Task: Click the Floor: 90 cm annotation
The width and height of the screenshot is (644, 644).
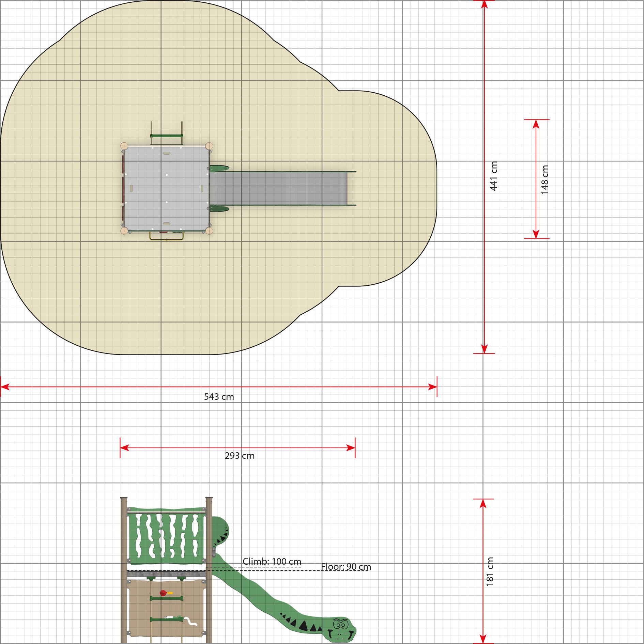Action: 346,567
